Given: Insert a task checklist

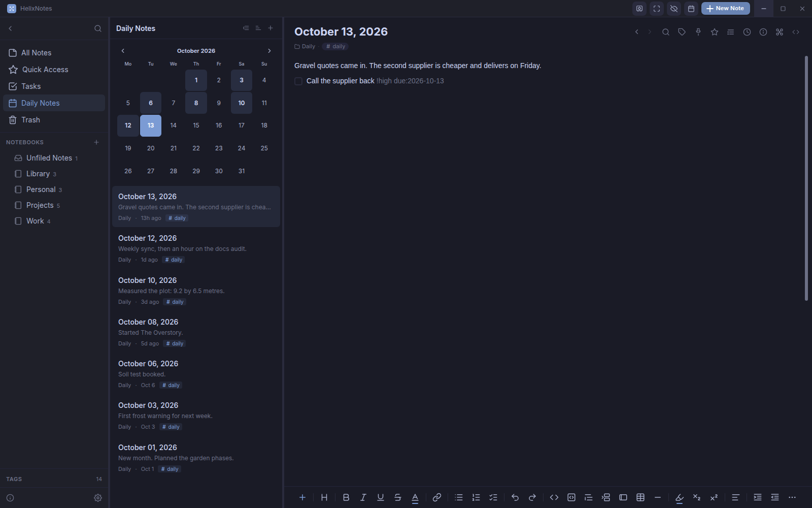Looking at the screenshot, I should point(493,497).
